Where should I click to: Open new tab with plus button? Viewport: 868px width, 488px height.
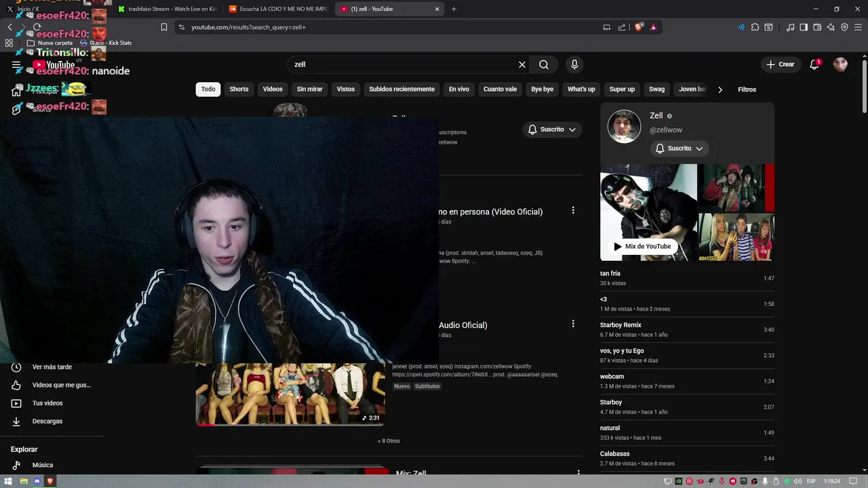coord(454,9)
